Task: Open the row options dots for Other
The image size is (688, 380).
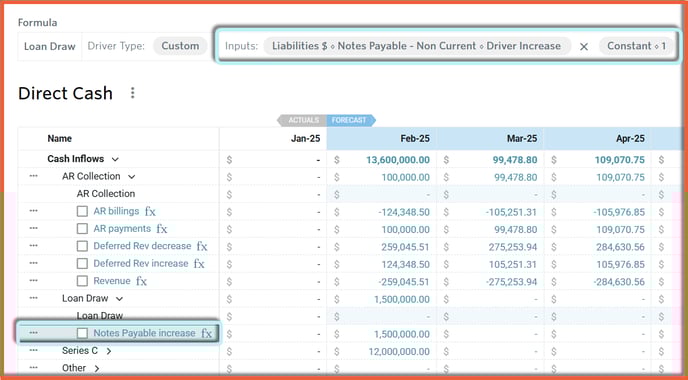Action: click(x=33, y=368)
